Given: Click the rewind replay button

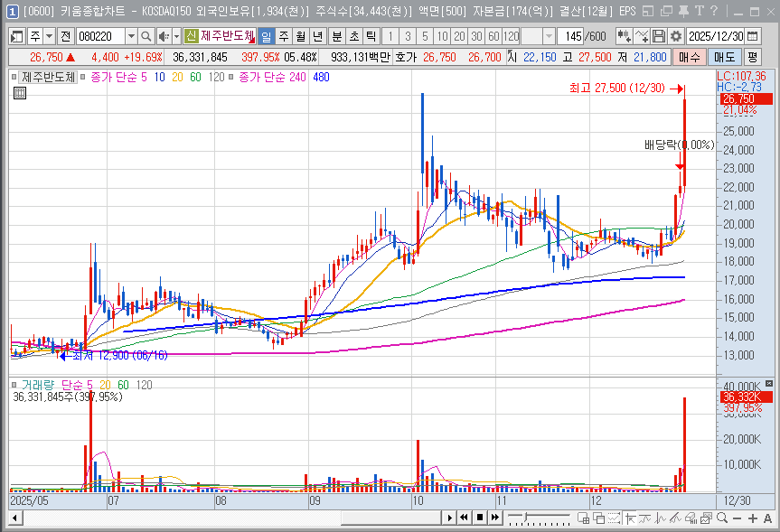Looking at the screenshot, I should point(465,518).
